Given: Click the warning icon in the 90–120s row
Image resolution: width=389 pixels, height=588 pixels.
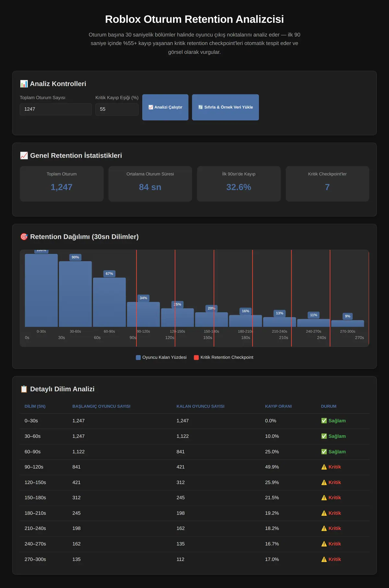Looking at the screenshot, I should pos(324,467).
